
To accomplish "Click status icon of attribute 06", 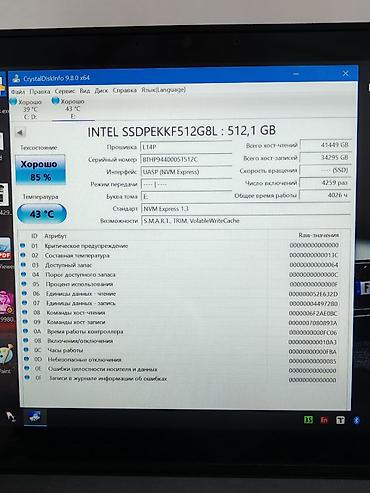I will coord(24,293).
